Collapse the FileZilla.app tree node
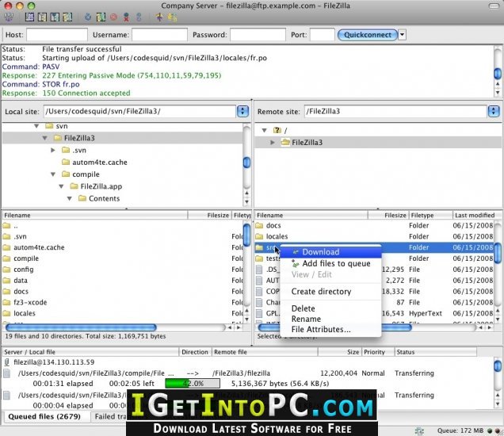The image size is (504, 436). pyautogui.click(x=61, y=186)
